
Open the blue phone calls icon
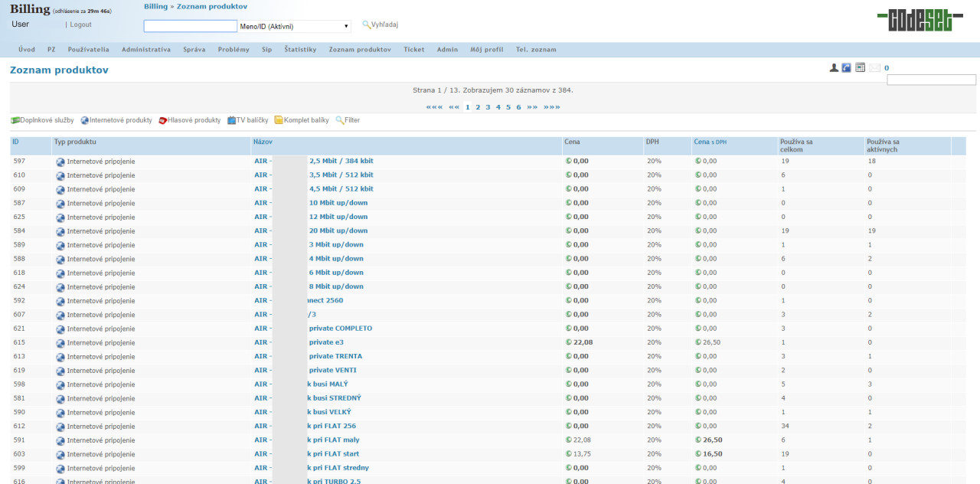[x=846, y=68]
